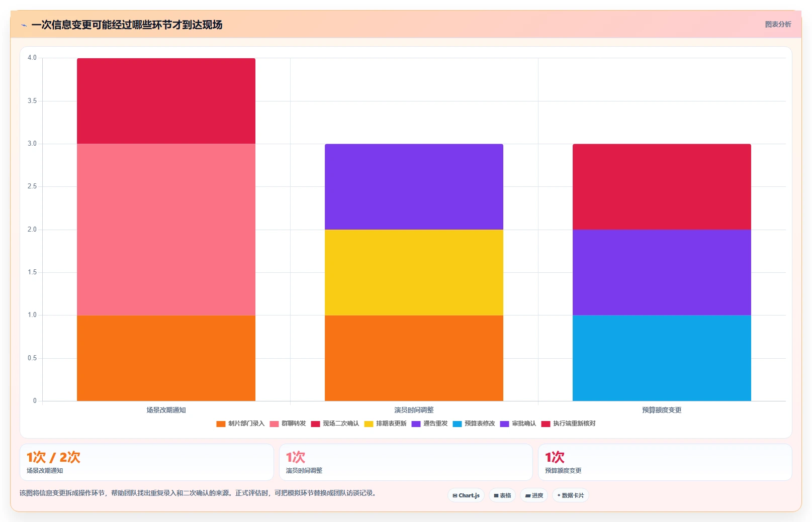Toggle the 排期表更新 legend entry

(385, 424)
